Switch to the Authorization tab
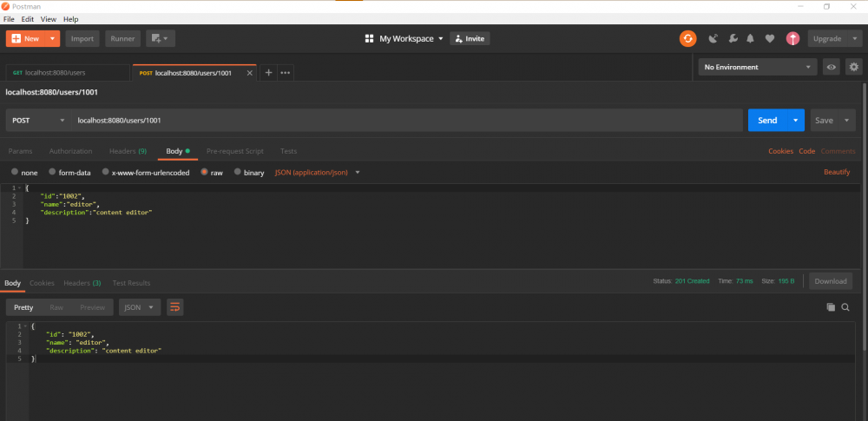 pos(71,151)
